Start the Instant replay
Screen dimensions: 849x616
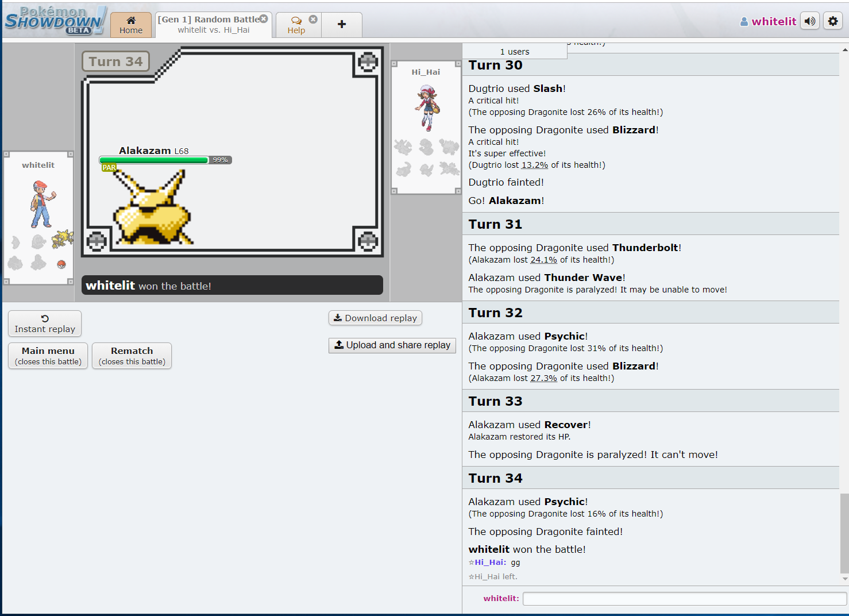[45, 324]
